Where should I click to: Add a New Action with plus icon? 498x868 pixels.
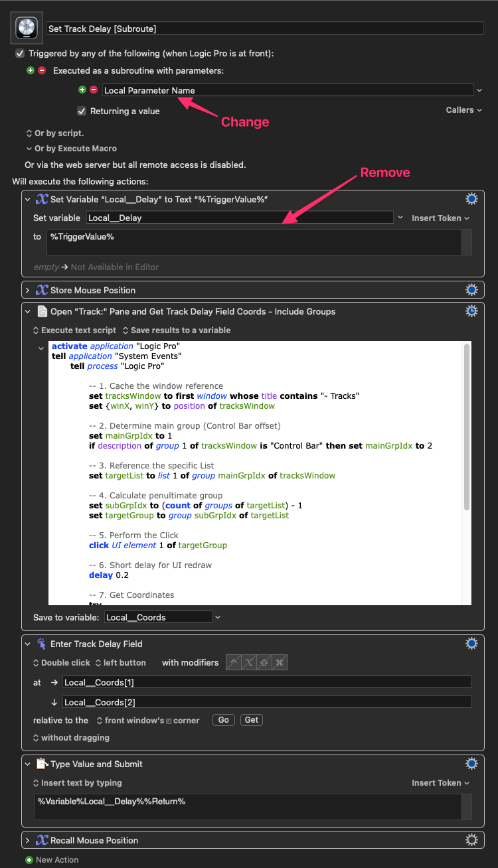pos(29,860)
